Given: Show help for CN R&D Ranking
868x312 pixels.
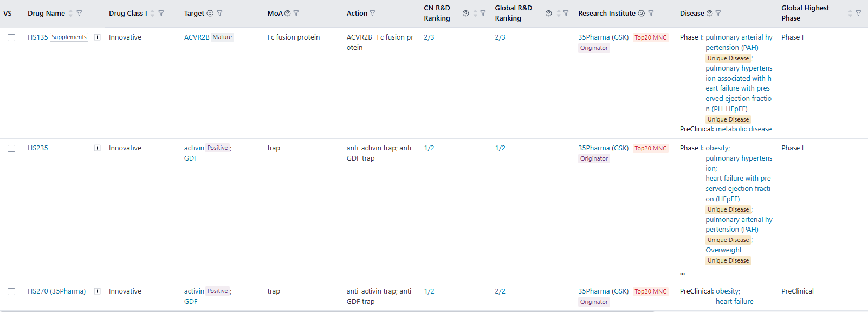Looking at the screenshot, I should (x=465, y=14).
